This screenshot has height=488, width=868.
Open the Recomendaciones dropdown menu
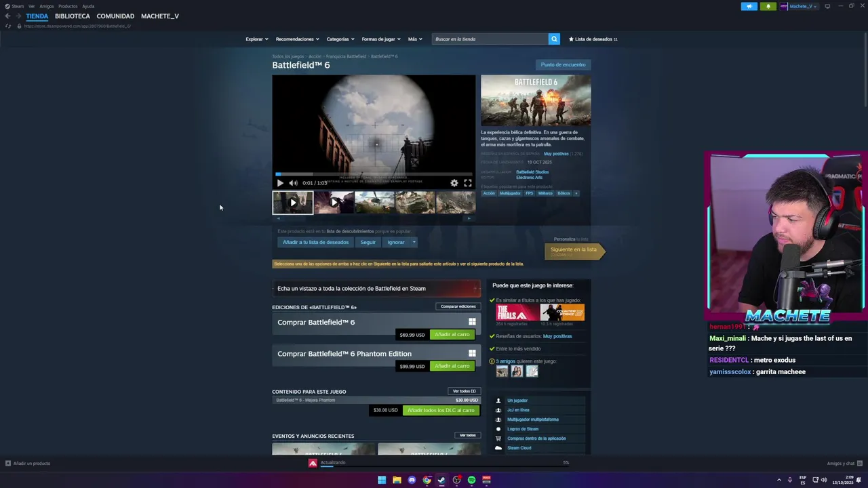click(297, 39)
